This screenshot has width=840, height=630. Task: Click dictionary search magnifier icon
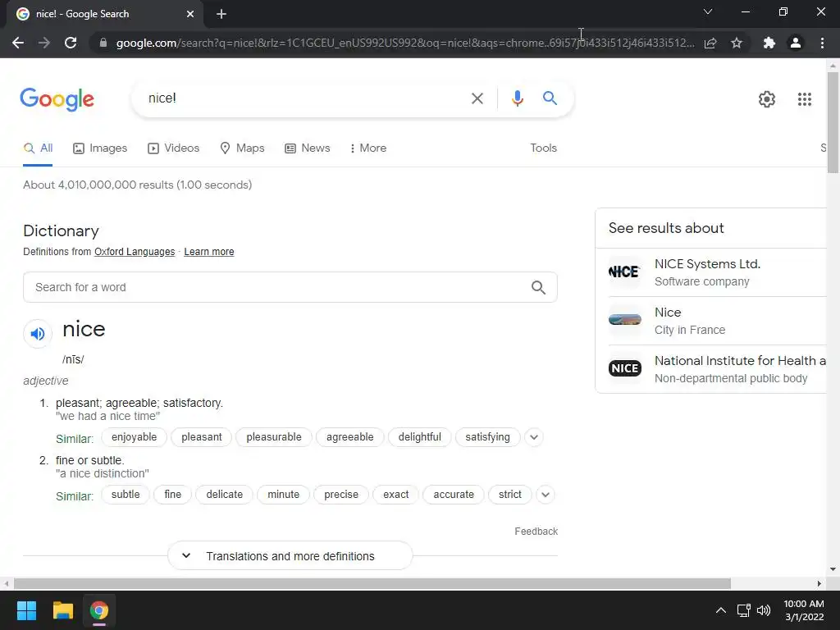(538, 288)
